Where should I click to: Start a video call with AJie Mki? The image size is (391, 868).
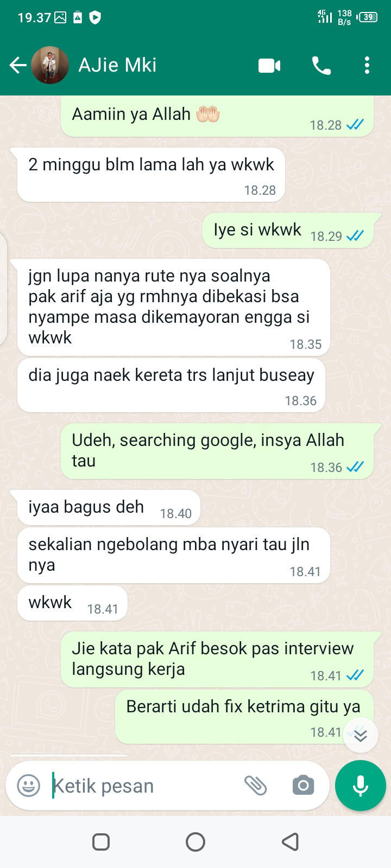(269, 66)
